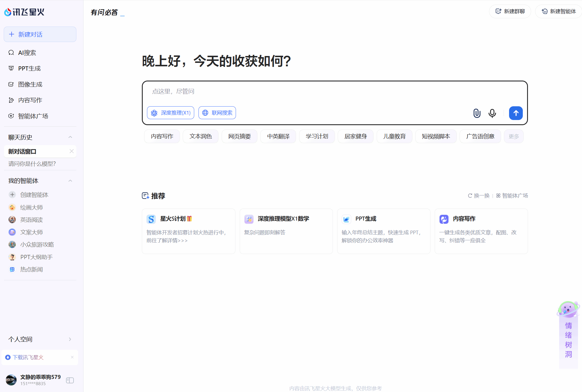
Task: Select the 中英翻译 prompt chip
Action: (x=278, y=136)
